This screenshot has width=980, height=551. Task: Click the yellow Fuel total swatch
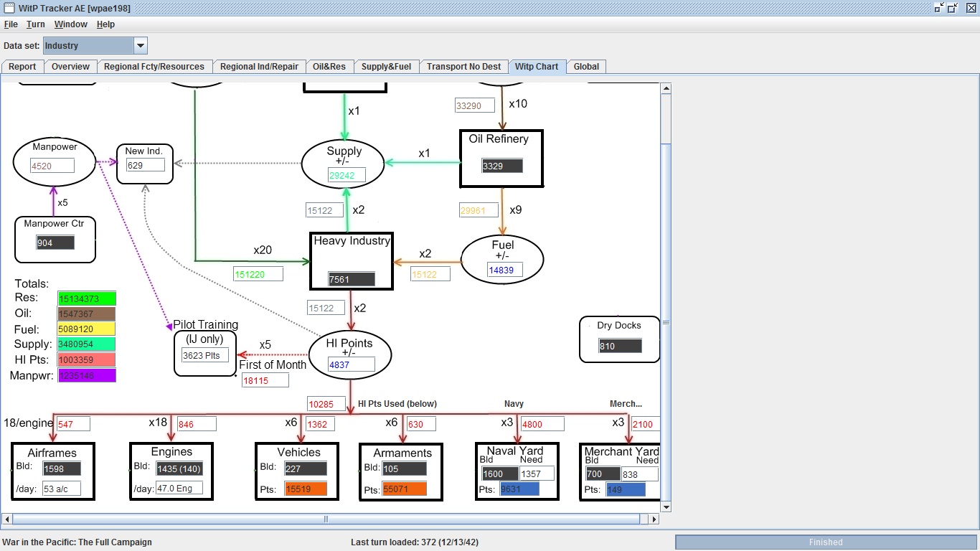click(x=87, y=329)
